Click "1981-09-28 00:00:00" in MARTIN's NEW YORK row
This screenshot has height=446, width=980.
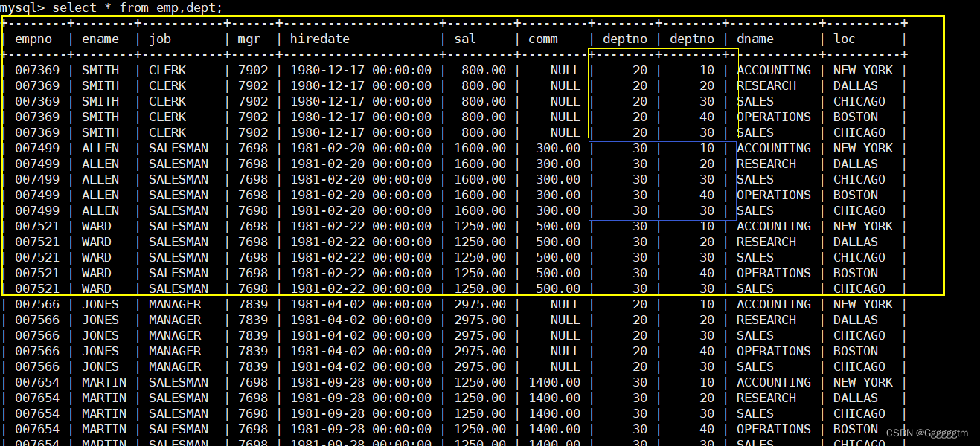click(361, 382)
